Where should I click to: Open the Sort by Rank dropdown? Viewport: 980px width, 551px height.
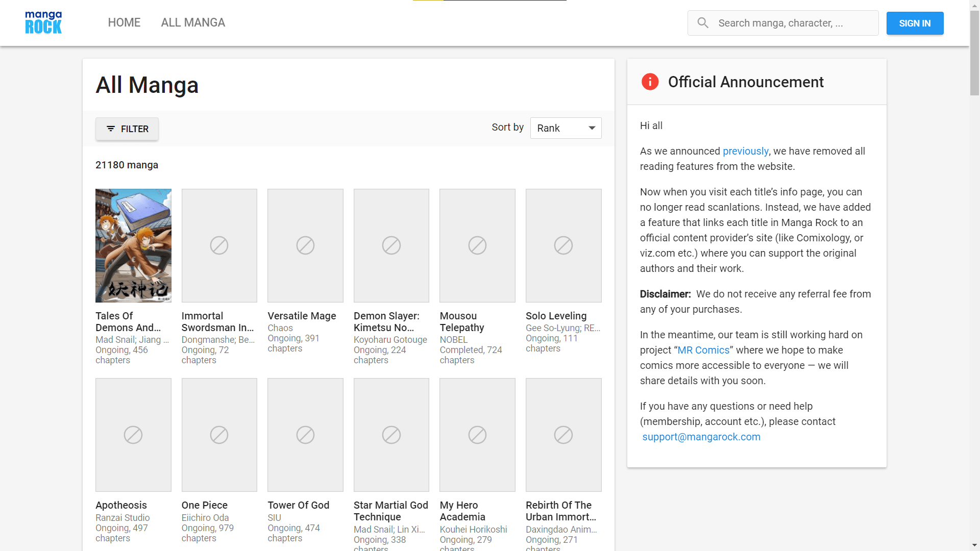point(566,128)
